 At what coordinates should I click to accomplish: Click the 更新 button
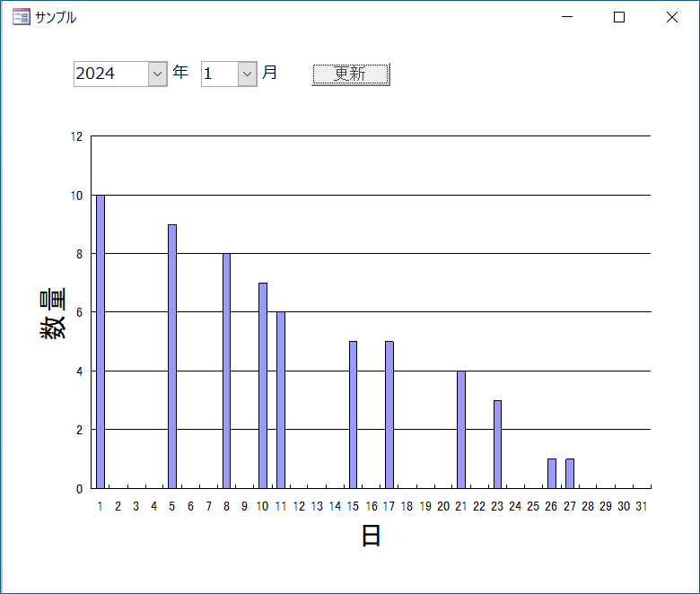coord(350,74)
